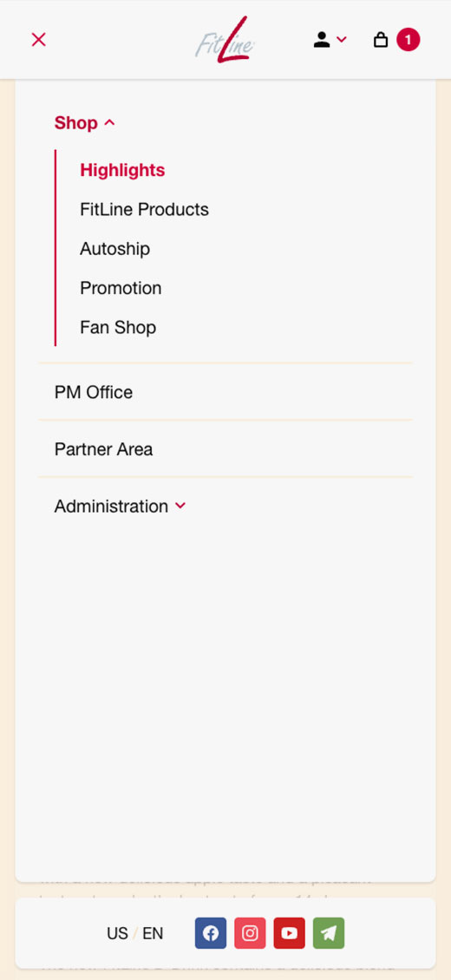Open the Facebook social icon
The height and width of the screenshot is (980, 451).
click(211, 933)
